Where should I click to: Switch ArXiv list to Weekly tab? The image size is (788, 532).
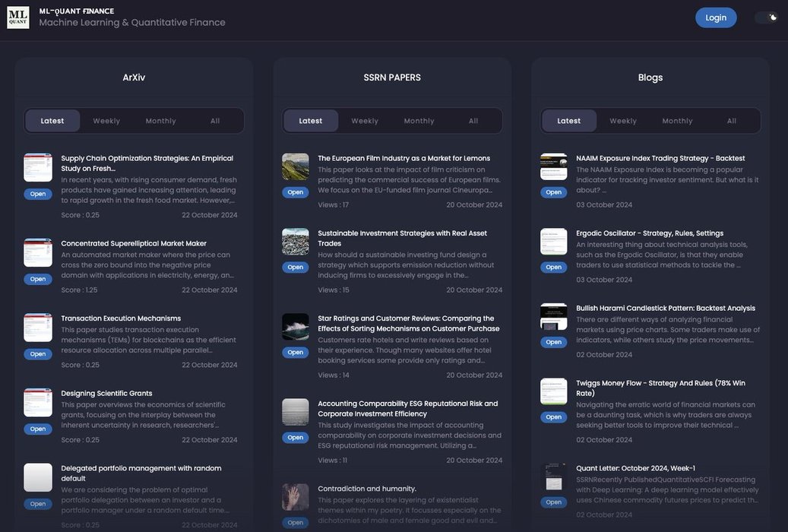106,121
